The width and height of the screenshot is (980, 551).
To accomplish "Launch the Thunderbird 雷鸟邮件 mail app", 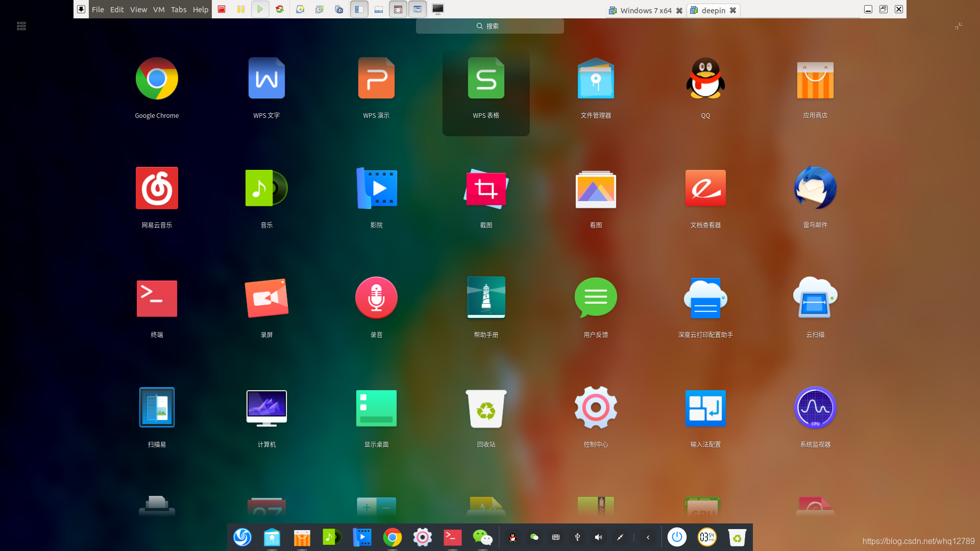I will tap(815, 189).
